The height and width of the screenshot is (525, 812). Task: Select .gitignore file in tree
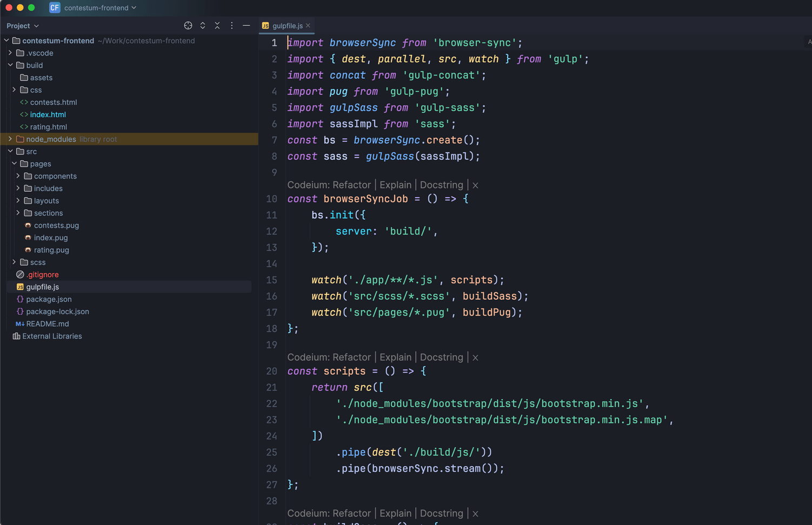pos(43,274)
